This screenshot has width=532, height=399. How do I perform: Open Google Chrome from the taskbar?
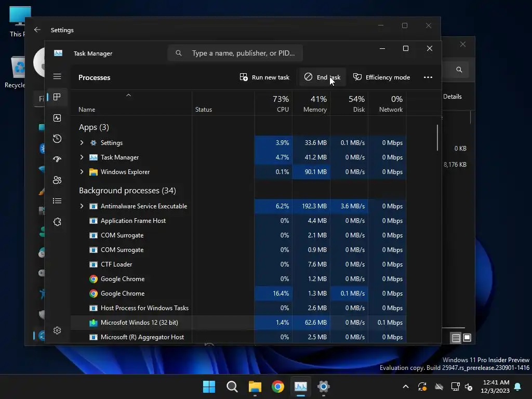click(278, 387)
